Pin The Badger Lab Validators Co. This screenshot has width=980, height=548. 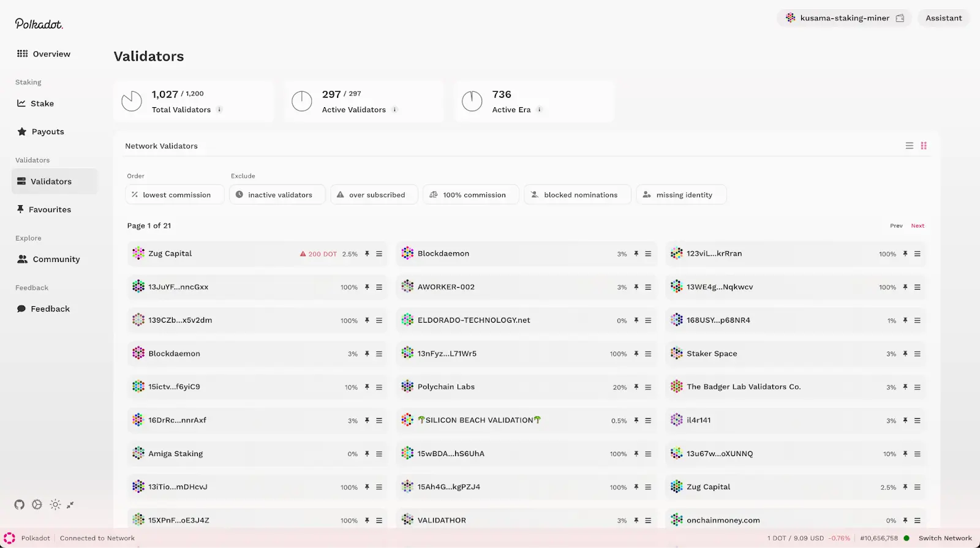(x=905, y=387)
